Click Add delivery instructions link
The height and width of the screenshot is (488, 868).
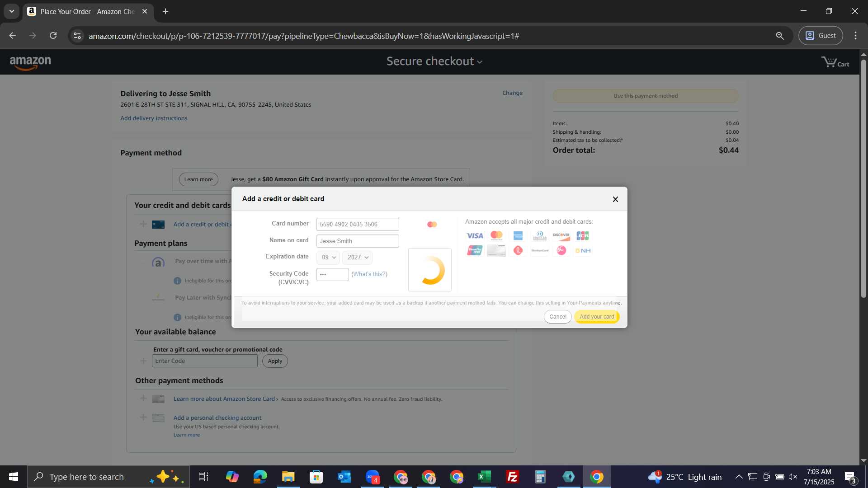[x=154, y=118]
